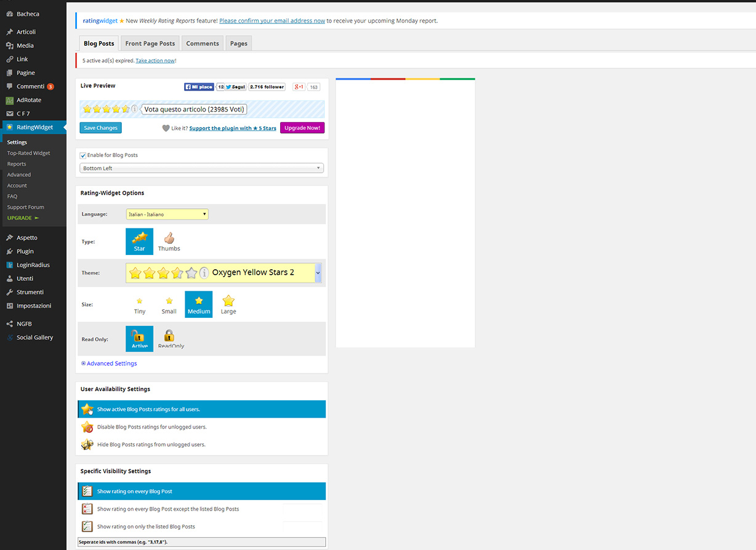Click the Aspetto appearance icon

10,238
